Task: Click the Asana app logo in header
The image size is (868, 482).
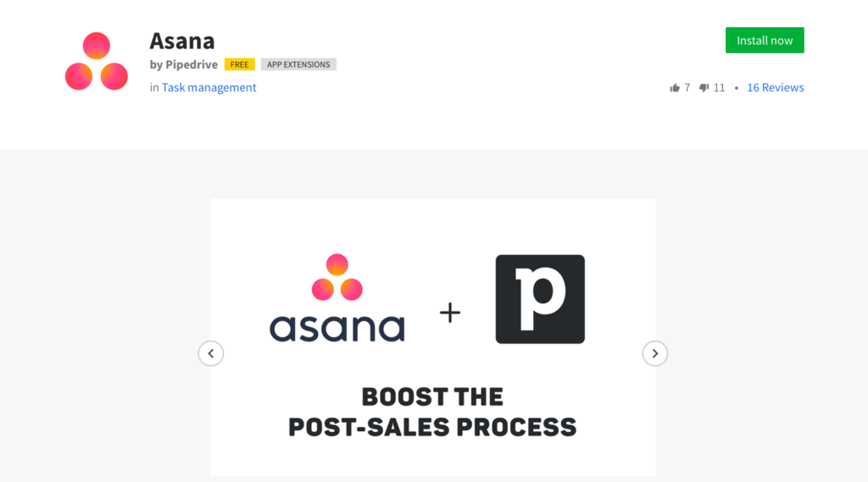Action: click(97, 62)
